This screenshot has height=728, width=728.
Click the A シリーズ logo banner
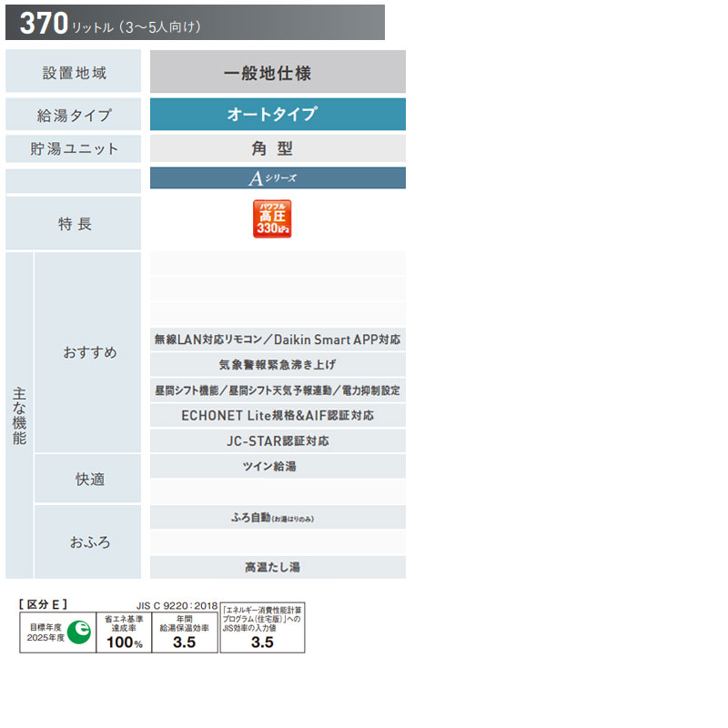click(278, 177)
